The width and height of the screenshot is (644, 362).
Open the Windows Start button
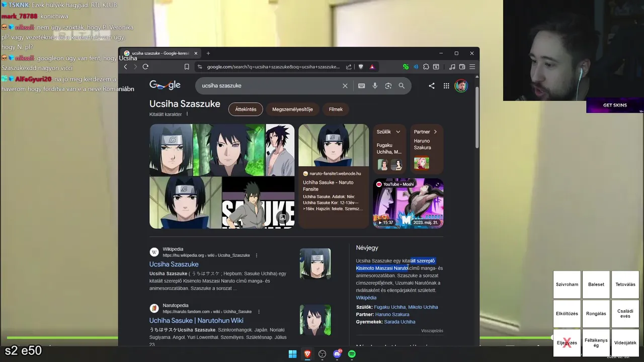tap(292, 354)
